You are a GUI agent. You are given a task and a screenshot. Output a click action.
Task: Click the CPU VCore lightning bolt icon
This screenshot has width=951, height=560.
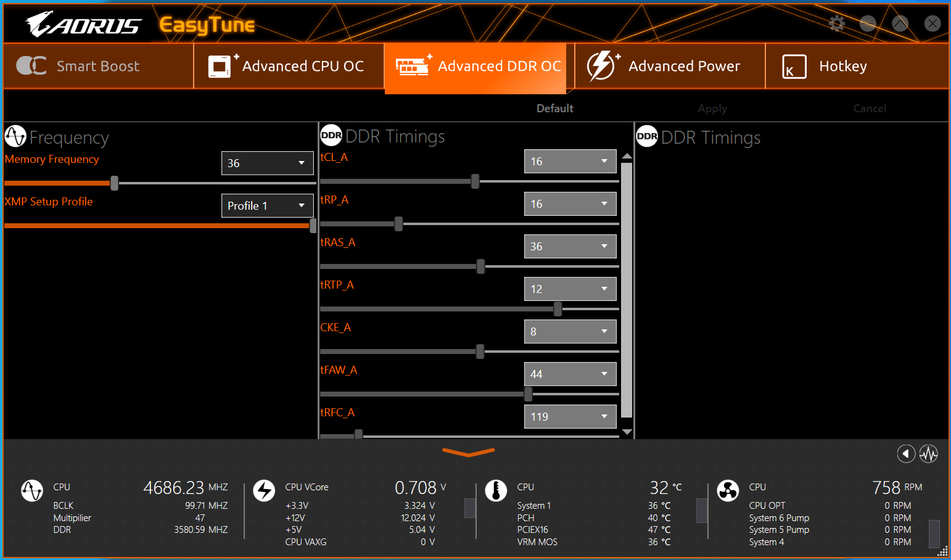[264, 491]
